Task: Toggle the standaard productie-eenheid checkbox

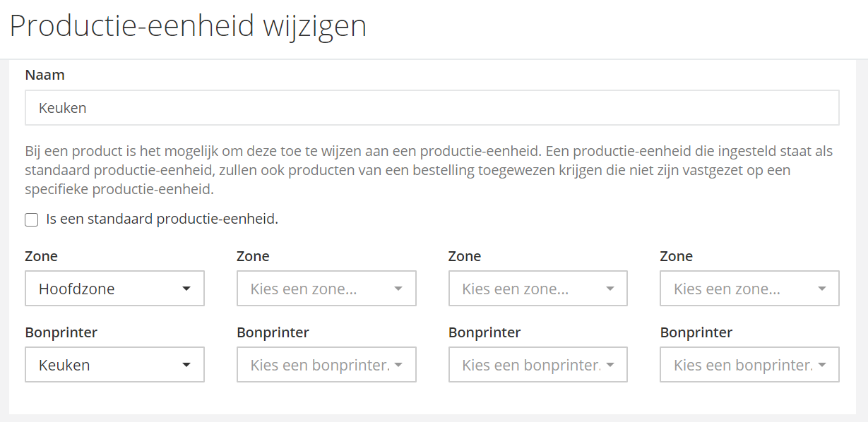Action: (32, 220)
